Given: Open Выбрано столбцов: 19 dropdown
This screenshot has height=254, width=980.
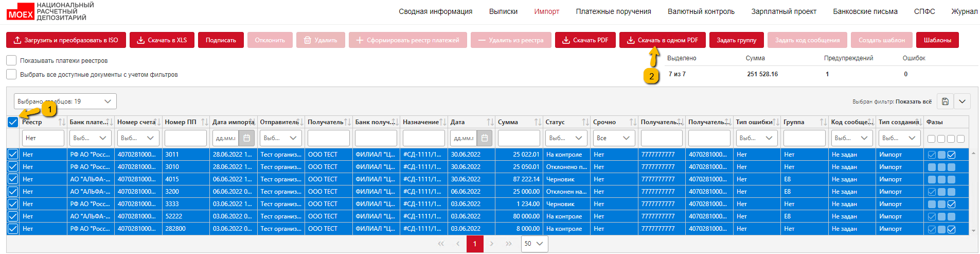Looking at the screenshot, I should click(65, 101).
